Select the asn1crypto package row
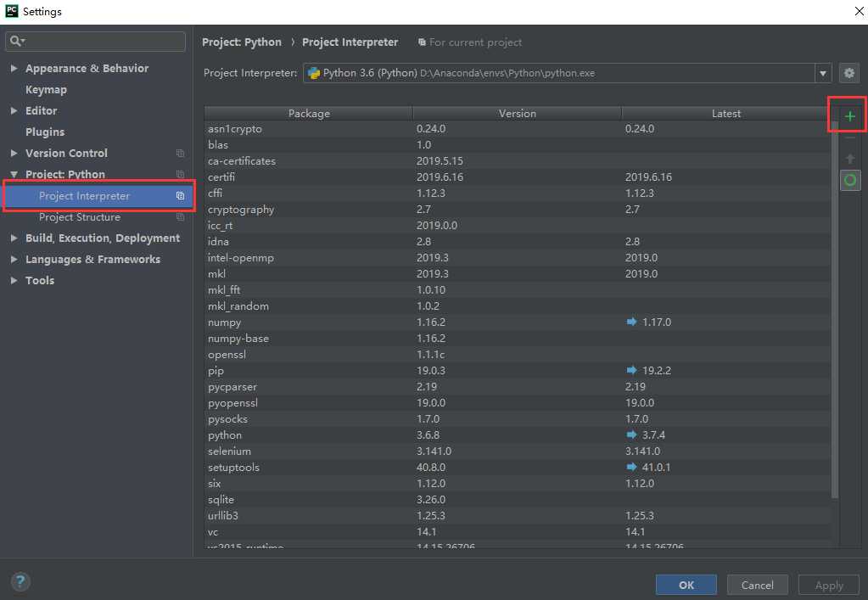Viewport: 868px width, 600px height. tap(517, 129)
